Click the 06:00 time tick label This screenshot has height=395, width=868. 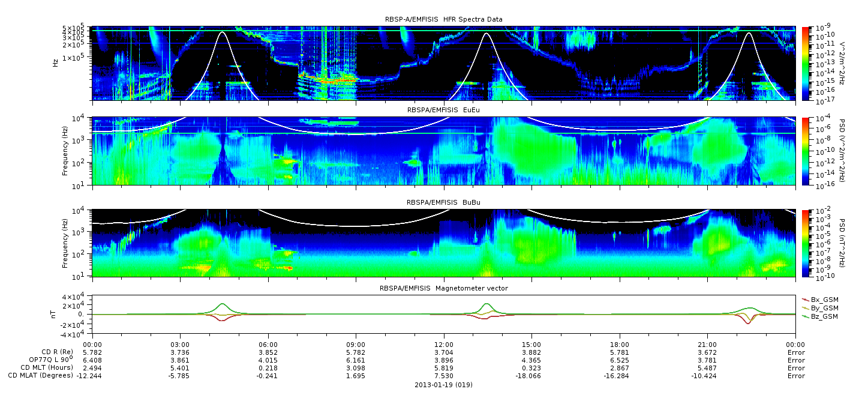(x=268, y=344)
